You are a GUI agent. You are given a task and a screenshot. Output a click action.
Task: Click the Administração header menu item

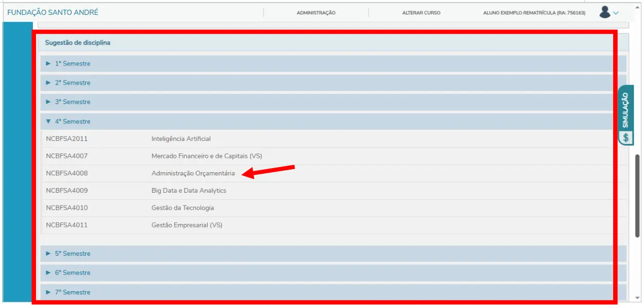pyautogui.click(x=316, y=13)
